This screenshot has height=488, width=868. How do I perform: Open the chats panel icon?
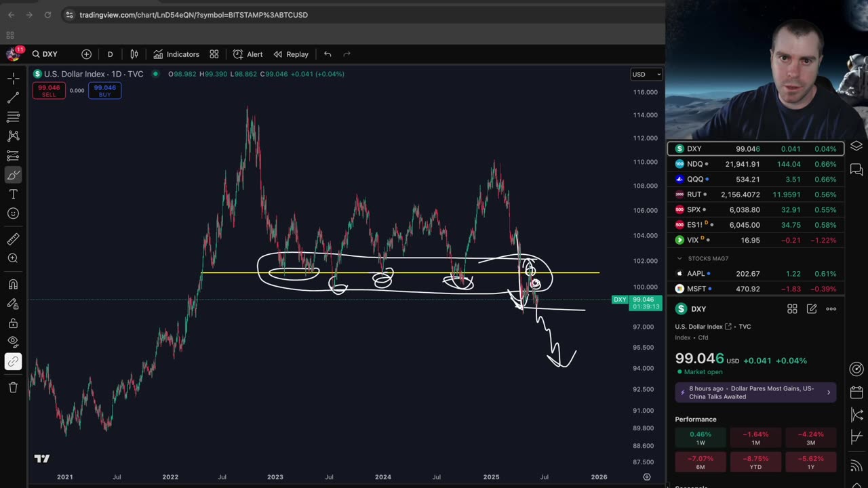click(x=856, y=169)
